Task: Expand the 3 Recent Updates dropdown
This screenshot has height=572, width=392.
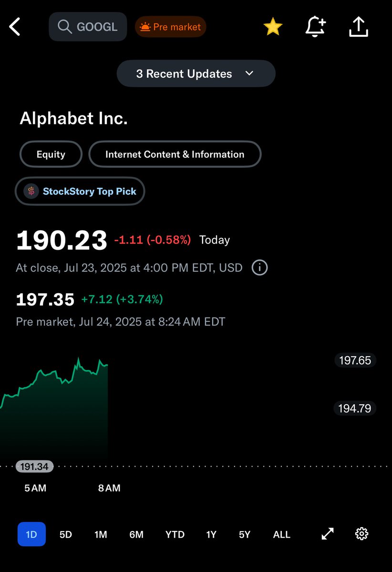Action: pos(196,74)
